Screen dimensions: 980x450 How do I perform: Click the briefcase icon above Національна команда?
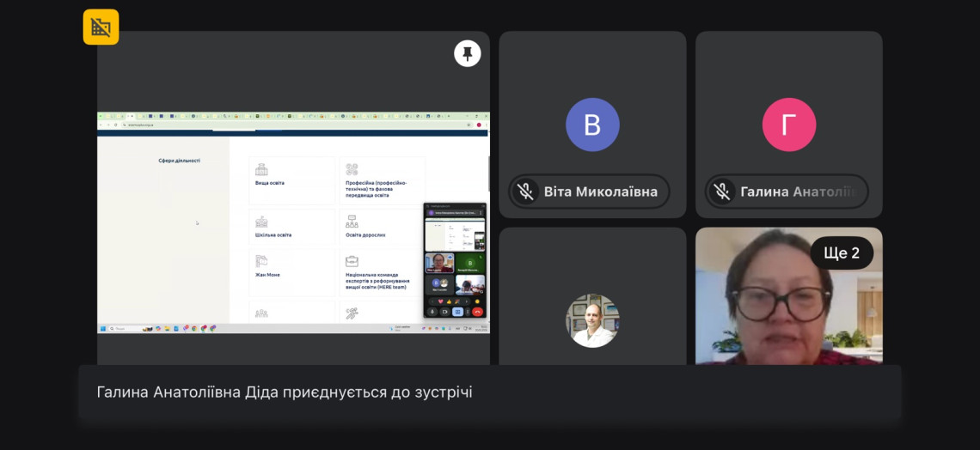(x=352, y=261)
